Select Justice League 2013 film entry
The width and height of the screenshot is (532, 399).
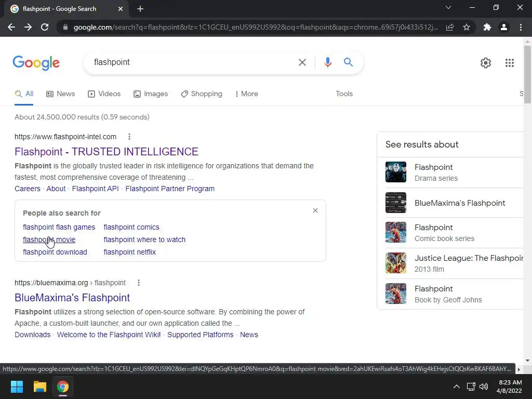[454, 263]
